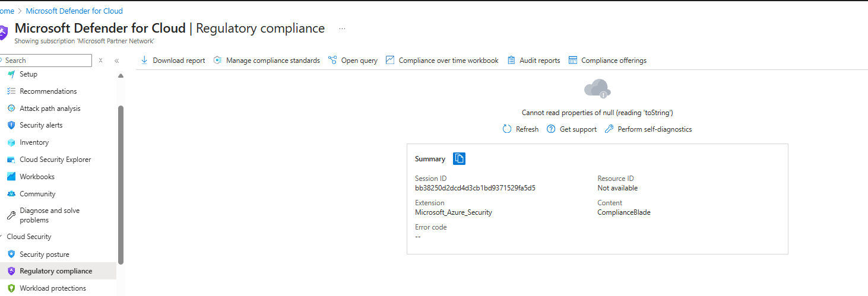Clear the sidebar search with the X
Screen dimensions: 868x296
tap(101, 61)
